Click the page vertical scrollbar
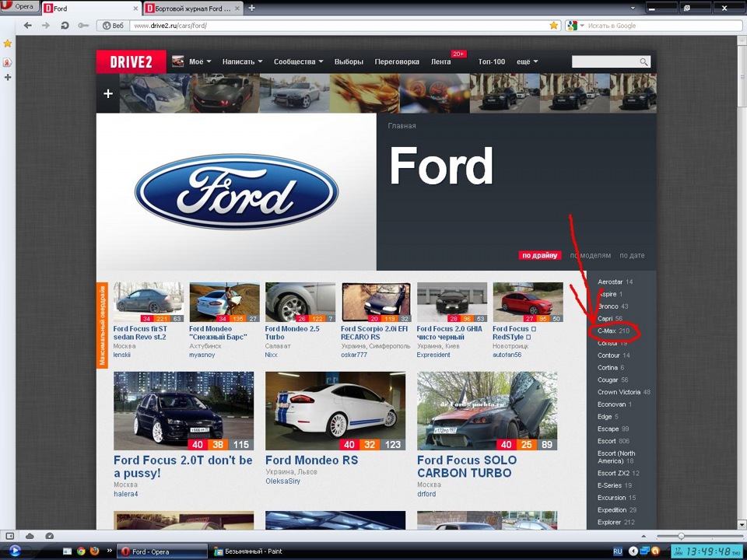 tap(742, 281)
